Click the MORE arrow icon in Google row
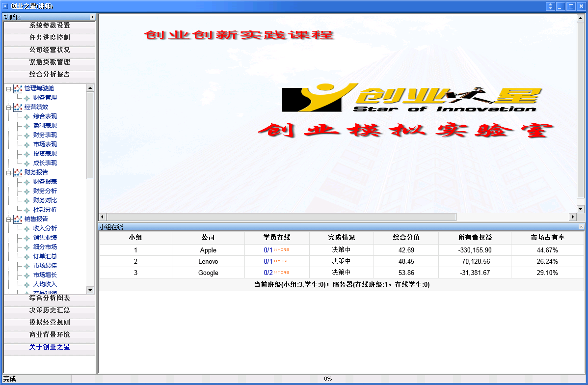 coord(281,273)
